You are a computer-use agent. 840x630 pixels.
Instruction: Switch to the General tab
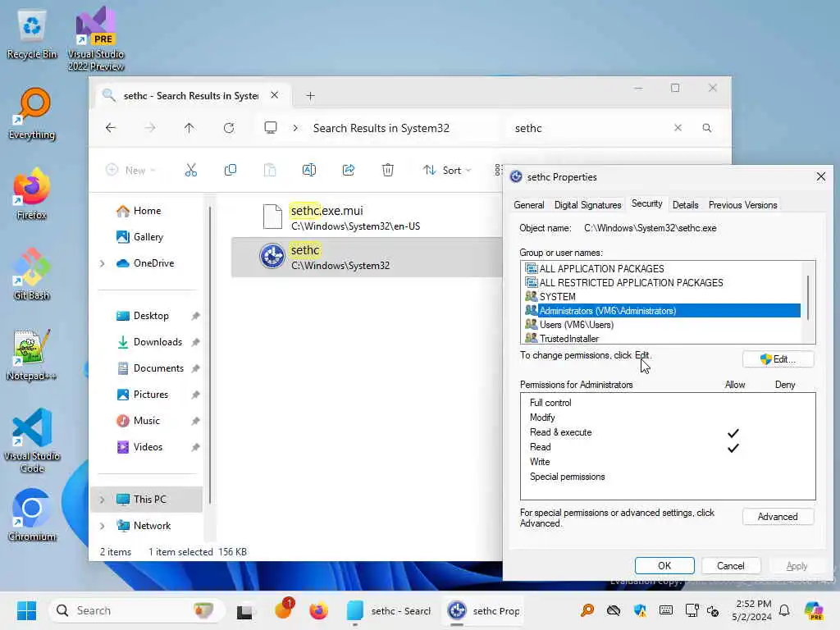[x=529, y=205]
